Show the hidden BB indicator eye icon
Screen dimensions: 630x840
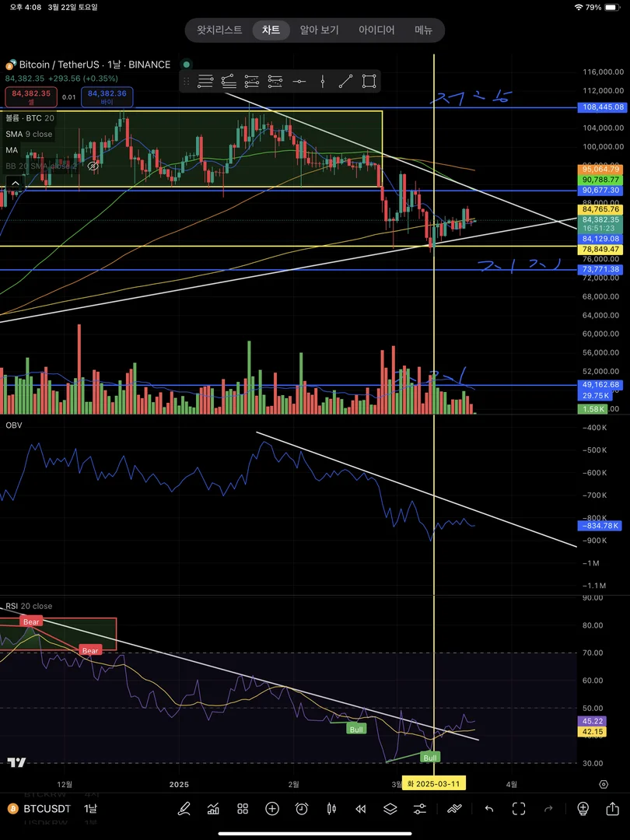[92, 166]
